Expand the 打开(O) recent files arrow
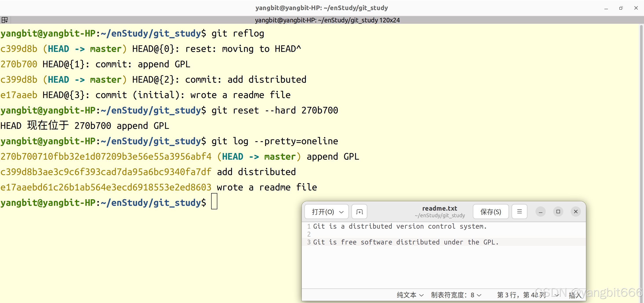Image resolution: width=644 pixels, height=303 pixels. (x=341, y=212)
